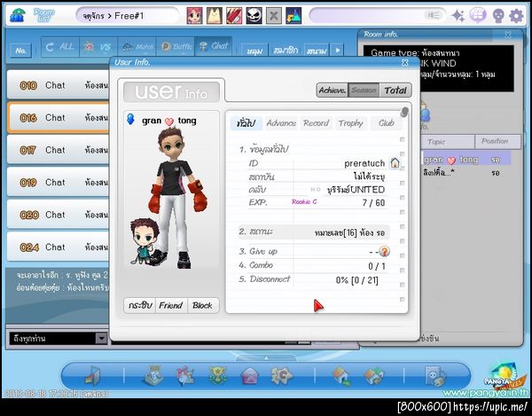Screen dimensions: 532x416
Task: Toggle the switch inside the top chat bar
Action: pyautogui.click(x=433, y=16)
